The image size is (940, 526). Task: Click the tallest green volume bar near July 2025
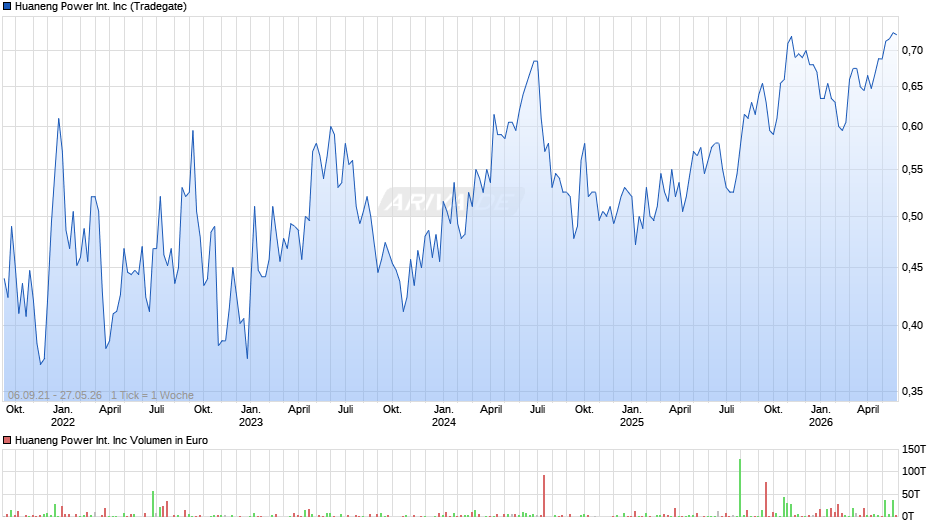pos(740,488)
